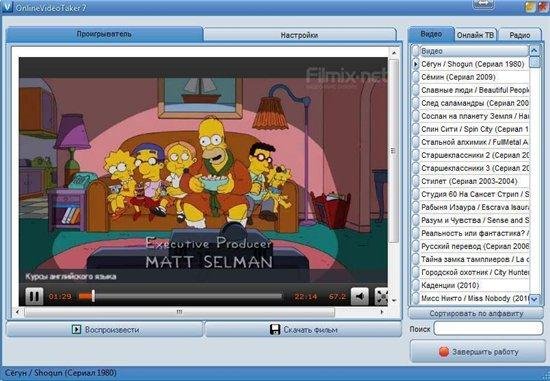Focus the Поиск search field

(488, 329)
